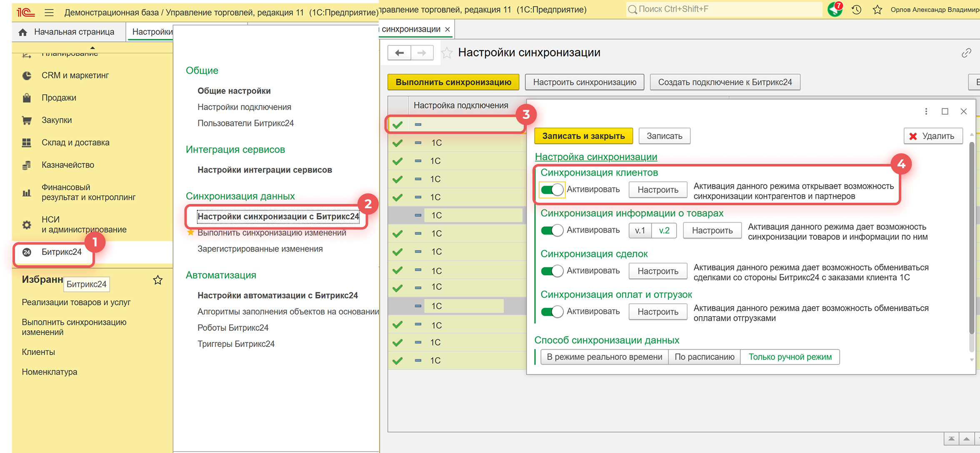This screenshot has height=453, width=980.
Task: Open Номенклатура in favorites
Action: point(50,372)
